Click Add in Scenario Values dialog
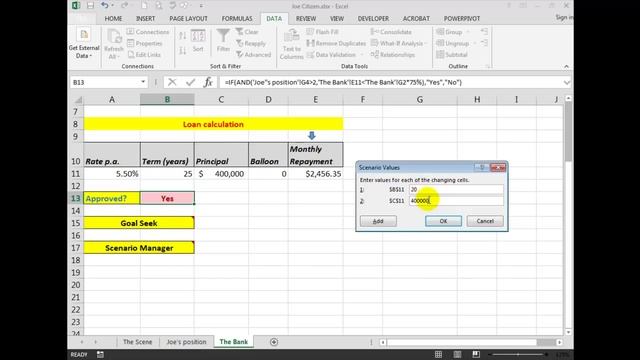This screenshot has height=360, width=640. click(x=378, y=221)
